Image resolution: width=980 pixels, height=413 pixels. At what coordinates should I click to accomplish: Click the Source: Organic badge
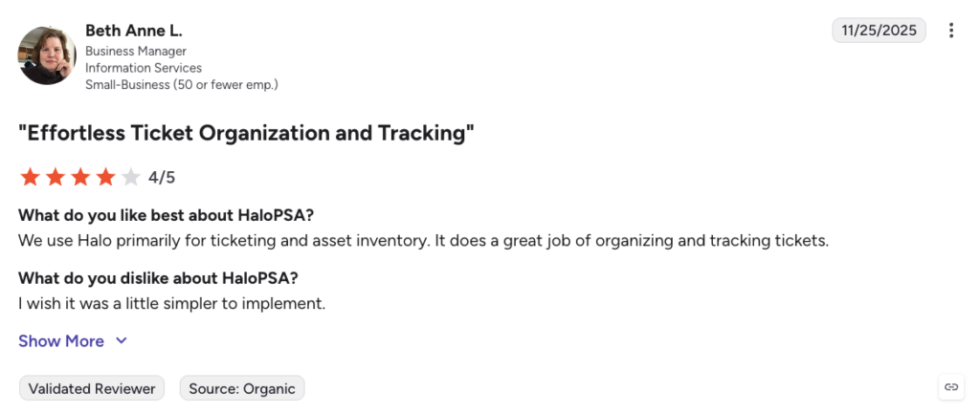click(x=242, y=388)
